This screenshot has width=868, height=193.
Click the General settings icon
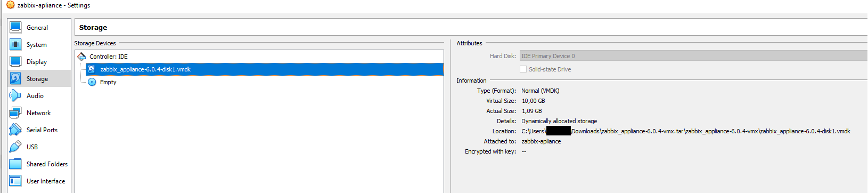(x=15, y=27)
